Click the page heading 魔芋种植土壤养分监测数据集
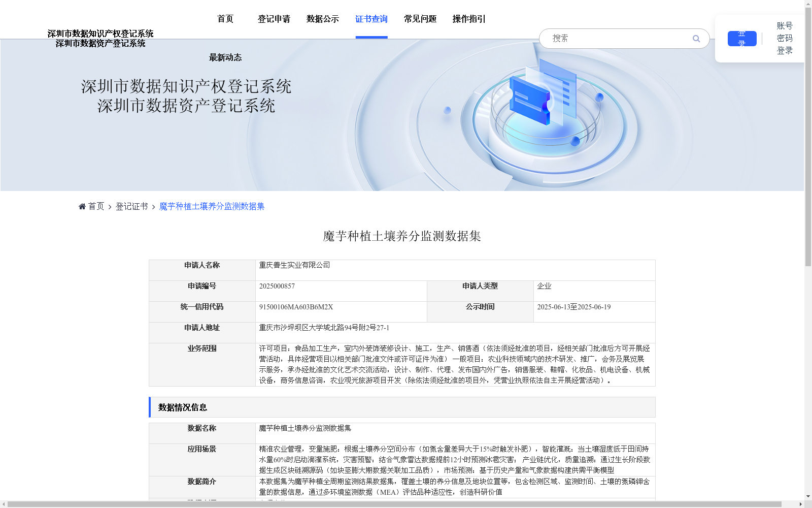 tap(402, 236)
